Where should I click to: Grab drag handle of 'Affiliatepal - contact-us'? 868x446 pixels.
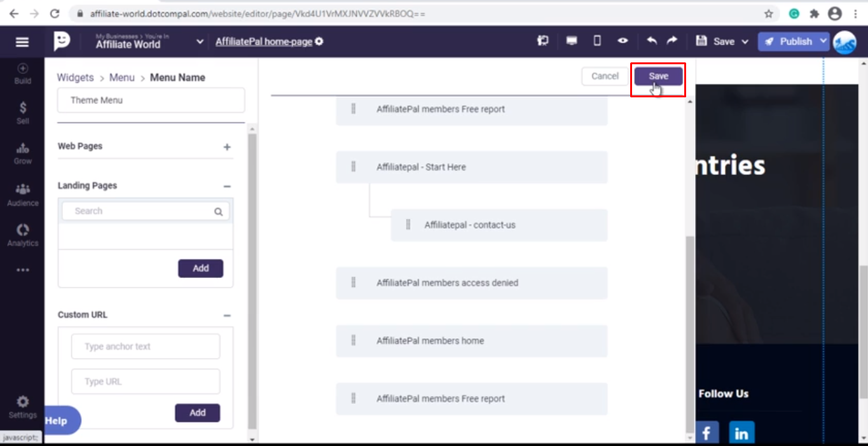click(x=408, y=225)
